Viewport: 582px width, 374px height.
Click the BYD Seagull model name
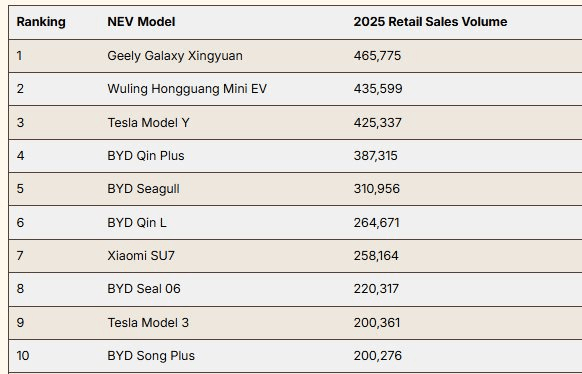[143, 189]
